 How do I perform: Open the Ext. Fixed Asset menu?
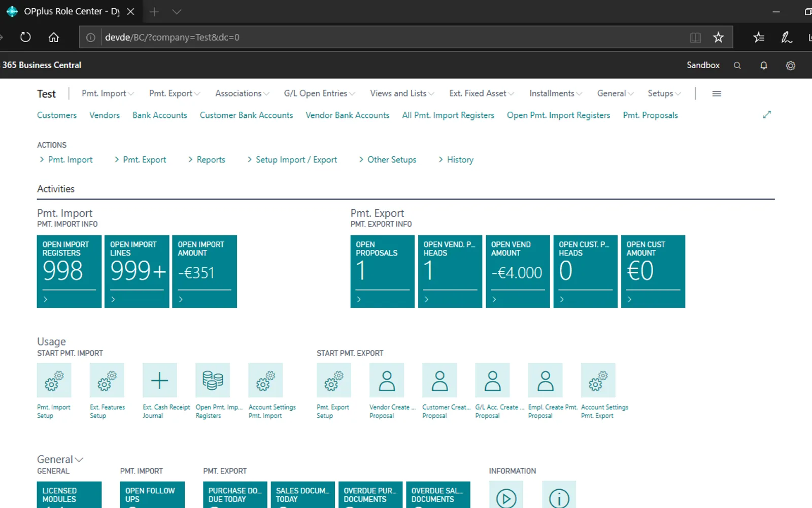point(482,93)
